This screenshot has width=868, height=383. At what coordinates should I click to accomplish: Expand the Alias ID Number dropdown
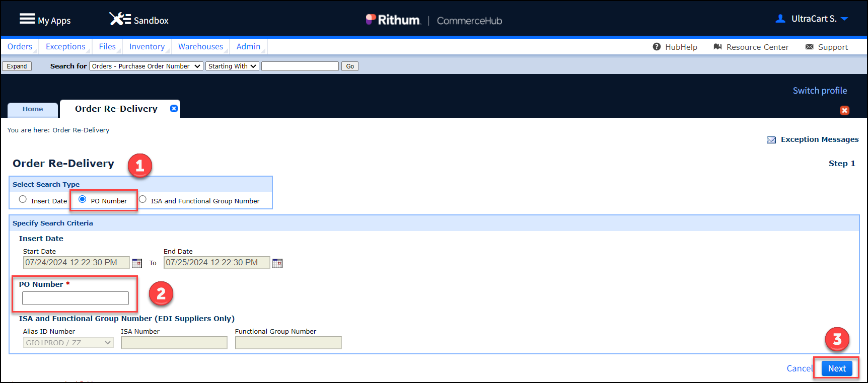tap(68, 343)
